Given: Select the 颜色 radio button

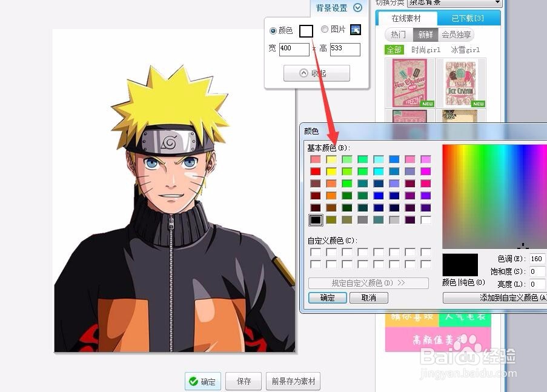Looking at the screenshot, I should (273, 31).
